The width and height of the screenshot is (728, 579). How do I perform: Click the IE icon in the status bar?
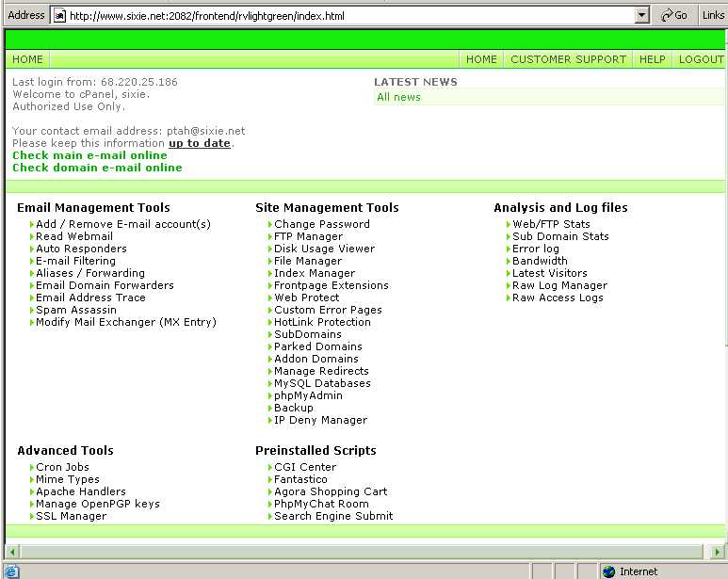tap(10, 571)
